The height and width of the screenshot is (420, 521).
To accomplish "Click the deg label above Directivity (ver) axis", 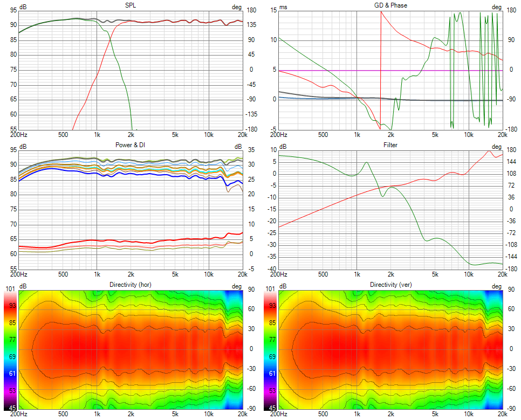I will pyautogui.click(x=496, y=286).
